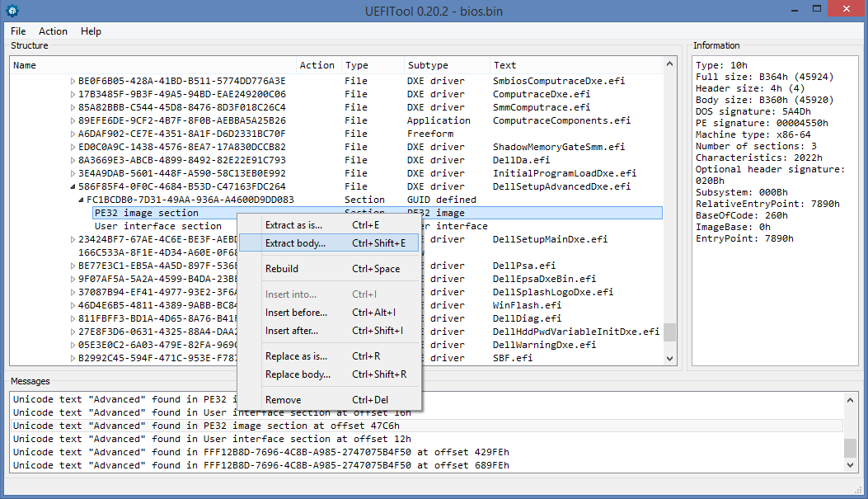Open the Help menu
Image resolution: width=868 pixels, height=499 pixels.
click(91, 31)
